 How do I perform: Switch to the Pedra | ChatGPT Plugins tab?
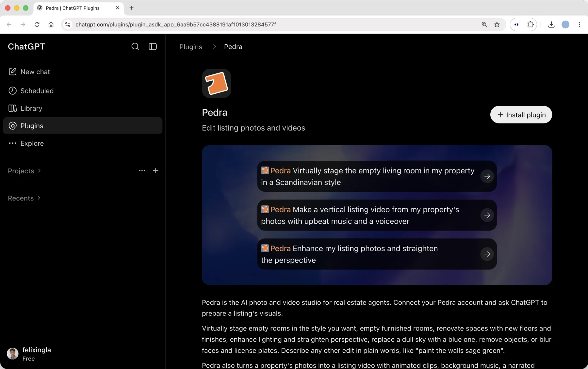pos(78,8)
